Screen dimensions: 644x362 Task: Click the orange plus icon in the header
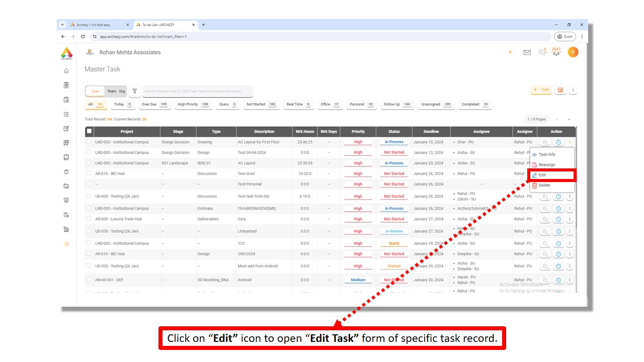(x=510, y=52)
